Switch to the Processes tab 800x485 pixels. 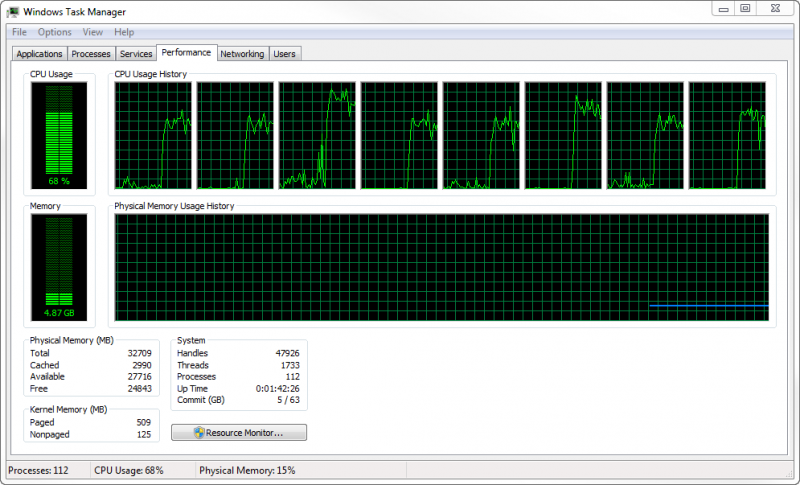pyautogui.click(x=91, y=54)
